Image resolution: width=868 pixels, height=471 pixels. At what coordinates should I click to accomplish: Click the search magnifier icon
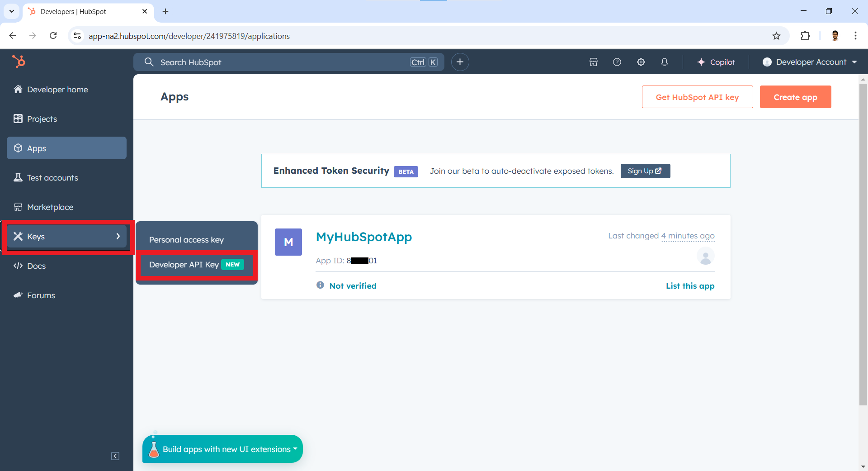click(149, 62)
